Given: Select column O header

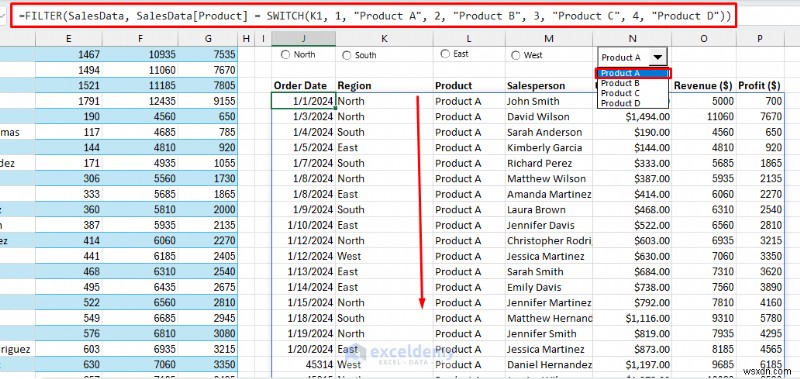Looking at the screenshot, I should 704,38.
